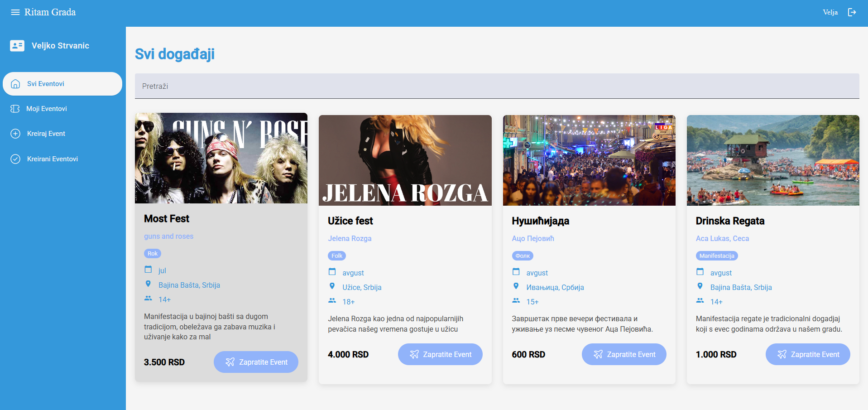Click the Most Fest title
This screenshot has width=868, height=410.
point(167,219)
